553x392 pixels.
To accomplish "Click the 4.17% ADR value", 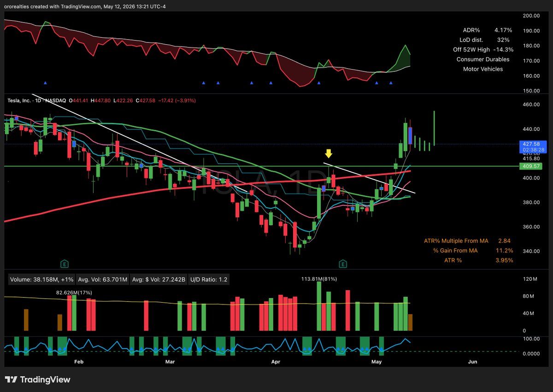I will coord(504,29).
